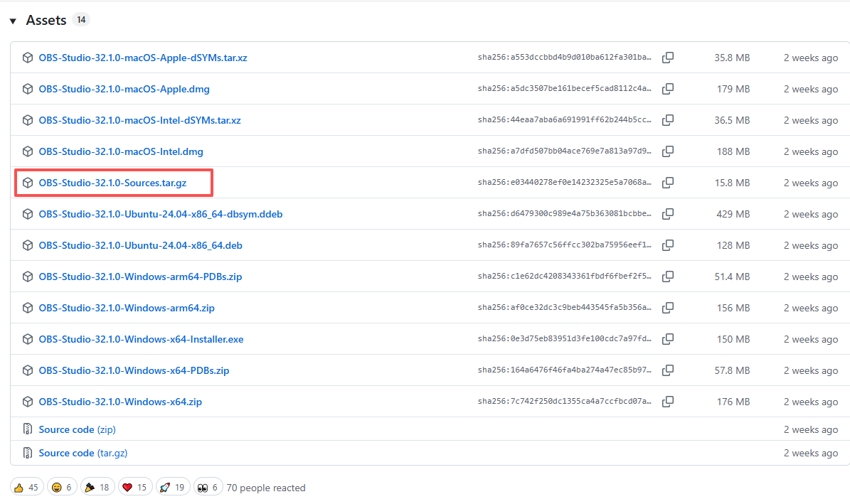This screenshot has width=850, height=504.
Task: Click the 429 MB file size
Action: (733, 214)
